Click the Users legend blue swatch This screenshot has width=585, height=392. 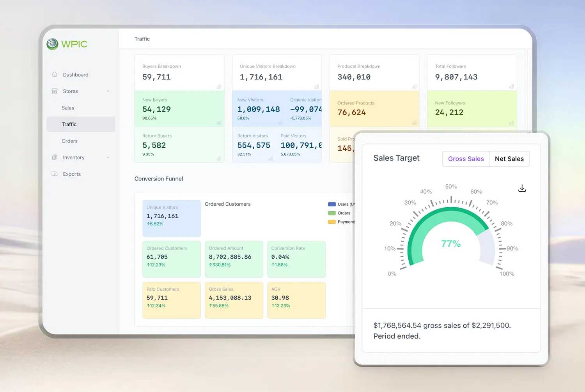tap(332, 204)
